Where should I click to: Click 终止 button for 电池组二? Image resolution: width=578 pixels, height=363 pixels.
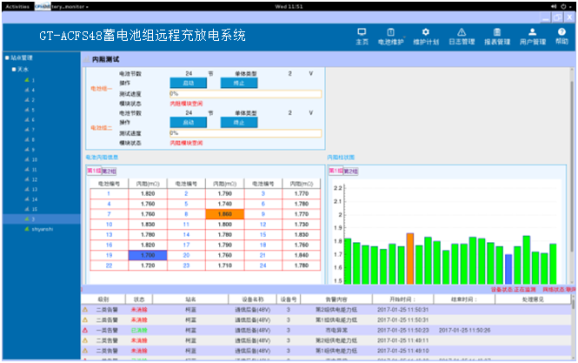point(239,122)
